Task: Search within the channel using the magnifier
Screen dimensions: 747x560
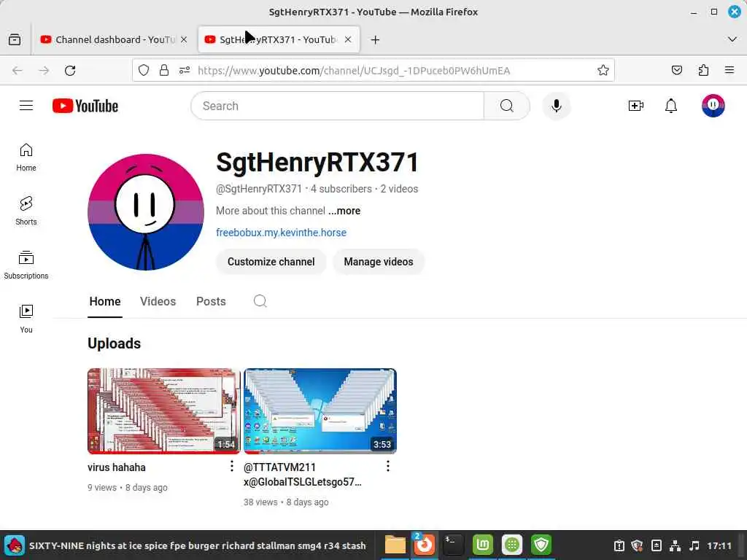Action: click(x=260, y=301)
